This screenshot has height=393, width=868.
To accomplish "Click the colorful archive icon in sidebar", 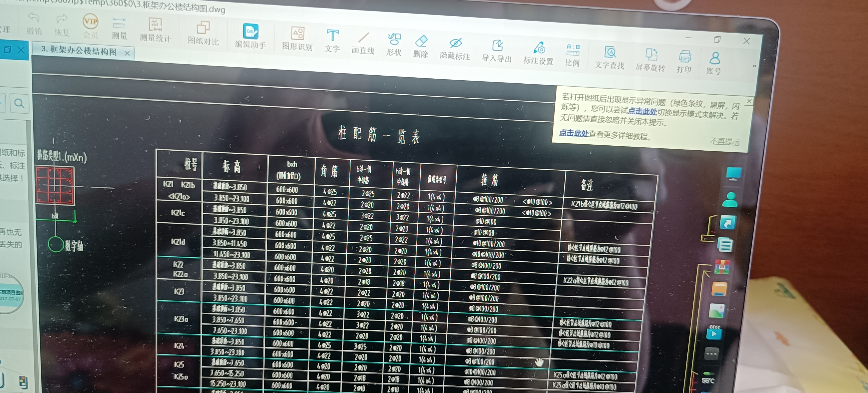I will tap(722, 267).
